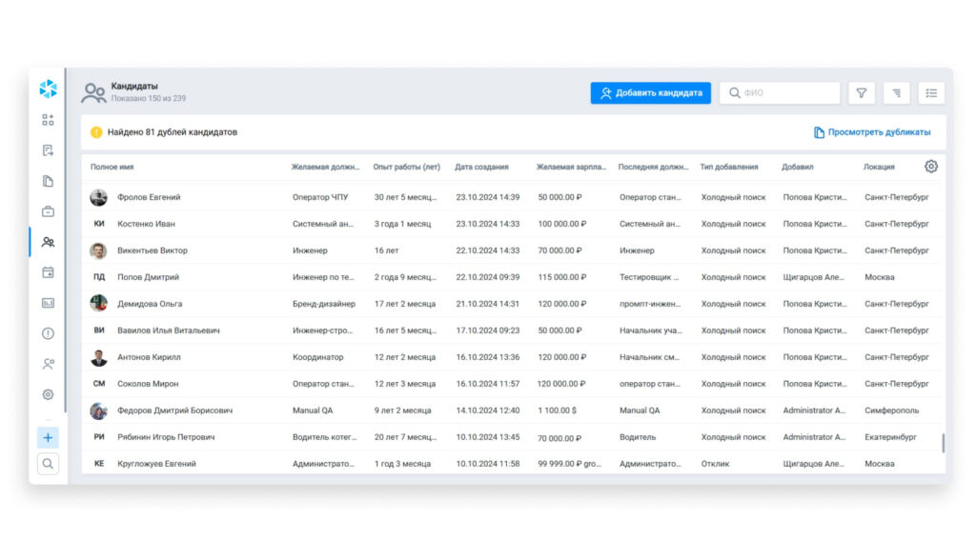
Task: Click Демидова Ольга's avatar photo
Action: [98, 304]
